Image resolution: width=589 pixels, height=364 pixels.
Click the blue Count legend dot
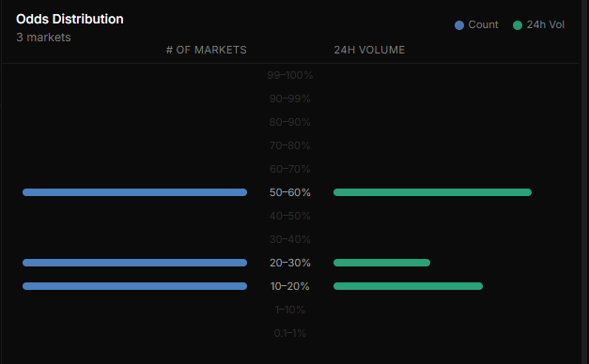coord(459,25)
